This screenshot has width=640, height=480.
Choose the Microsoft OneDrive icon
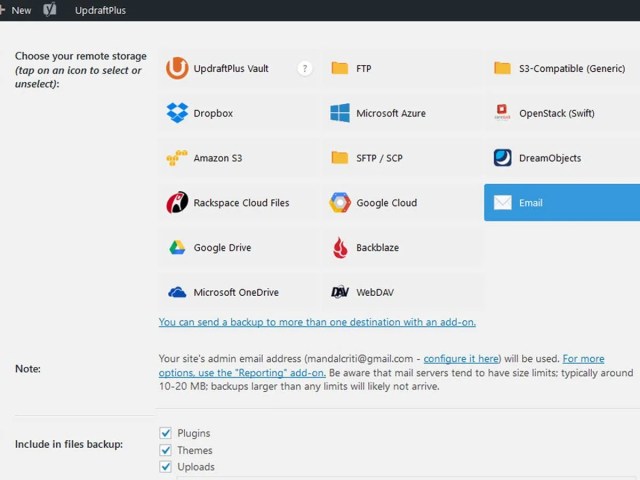177,293
